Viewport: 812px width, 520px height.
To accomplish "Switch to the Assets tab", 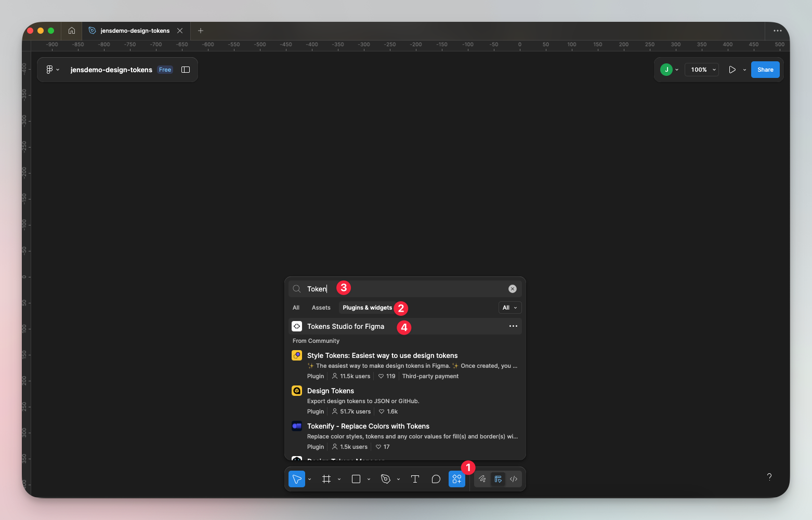I will click(321, 308).
